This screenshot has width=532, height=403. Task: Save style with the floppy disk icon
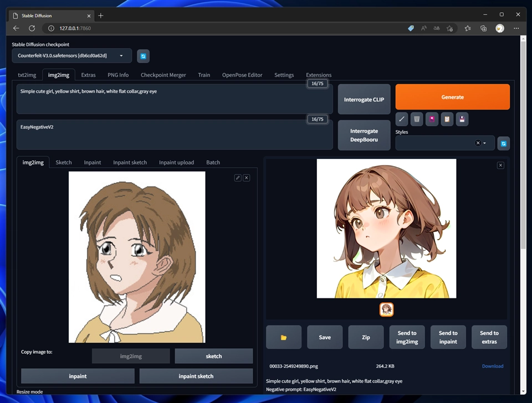[462, 119]
